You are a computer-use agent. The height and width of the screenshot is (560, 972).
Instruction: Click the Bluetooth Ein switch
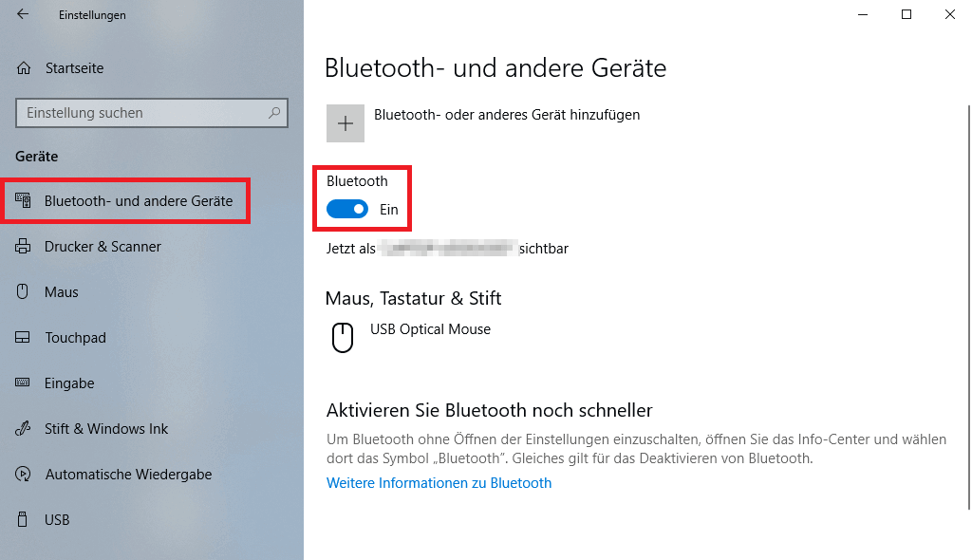(x=346, y=209)
